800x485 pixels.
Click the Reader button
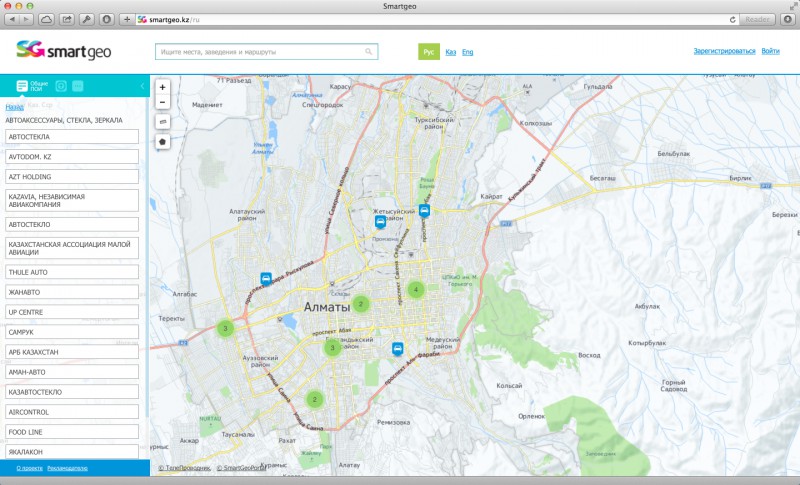click(757, 19)
